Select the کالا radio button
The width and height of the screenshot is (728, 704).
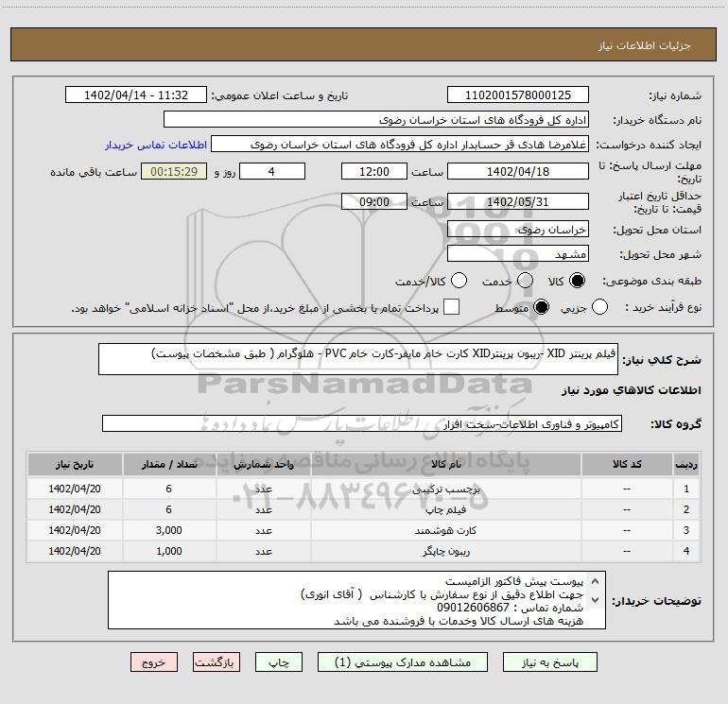[577, 281]
